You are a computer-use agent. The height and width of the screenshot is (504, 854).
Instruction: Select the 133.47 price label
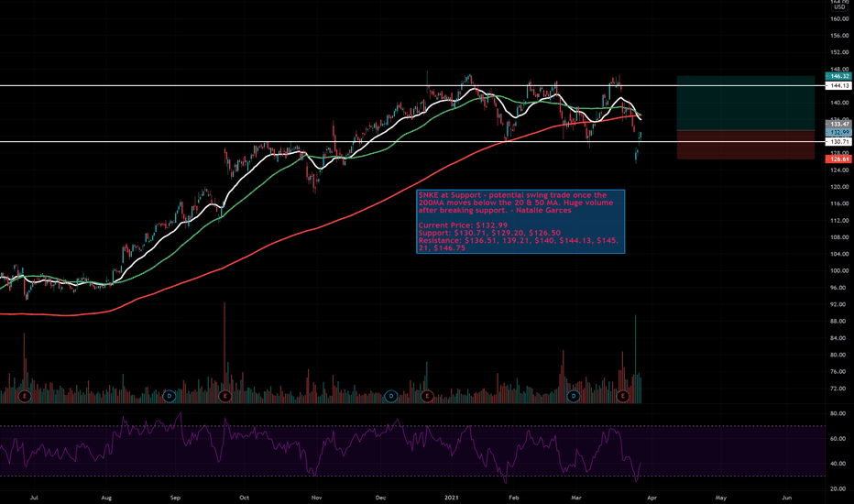(838, 125)
